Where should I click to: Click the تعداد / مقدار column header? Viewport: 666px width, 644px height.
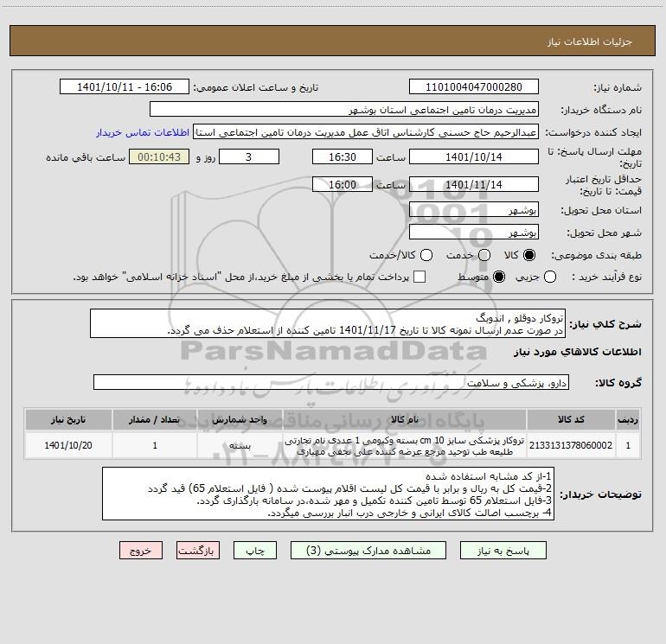point(155,419)
